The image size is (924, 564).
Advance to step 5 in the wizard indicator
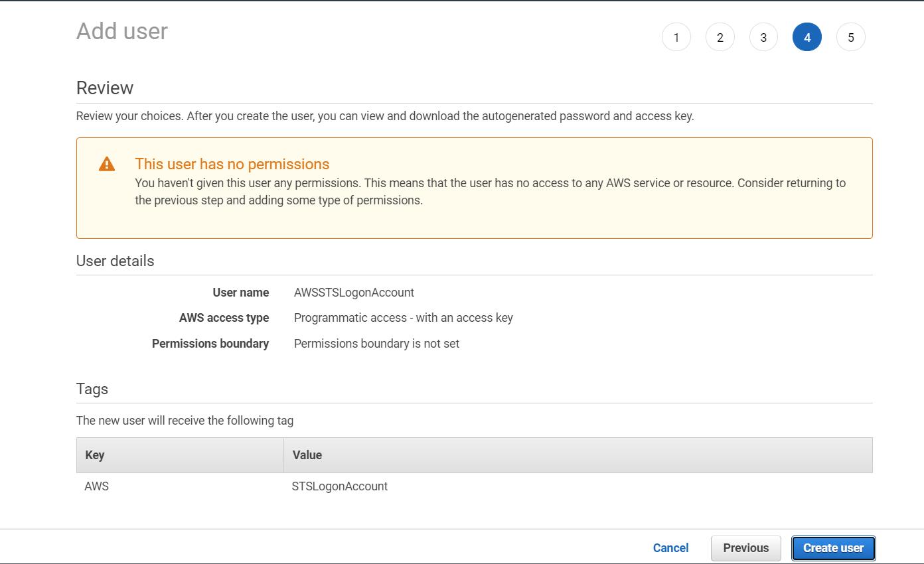pyautogui.click(x=850, y=37)
